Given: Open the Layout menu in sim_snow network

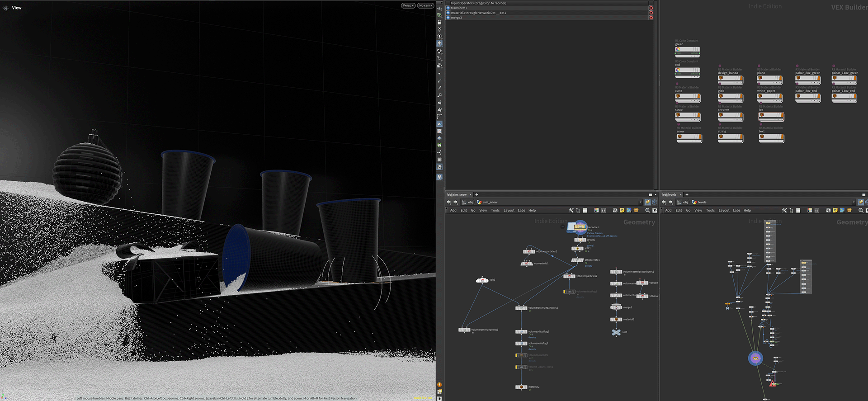Looking at the screenshot, I should point(509,210).
